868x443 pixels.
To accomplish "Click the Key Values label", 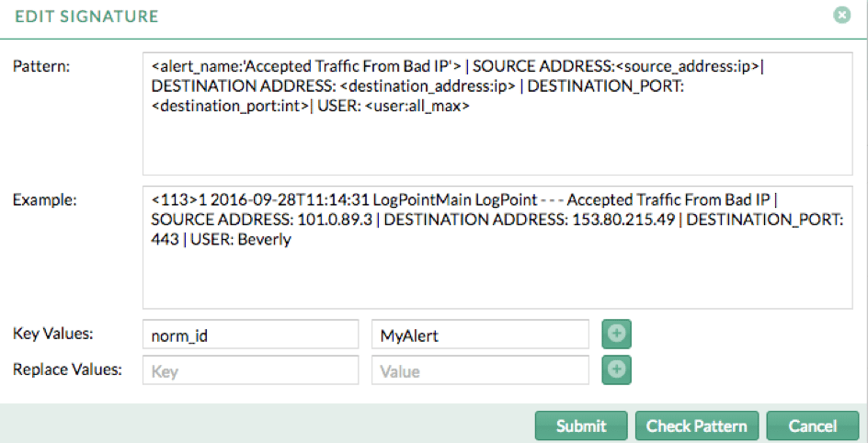I will click(49, 335).
